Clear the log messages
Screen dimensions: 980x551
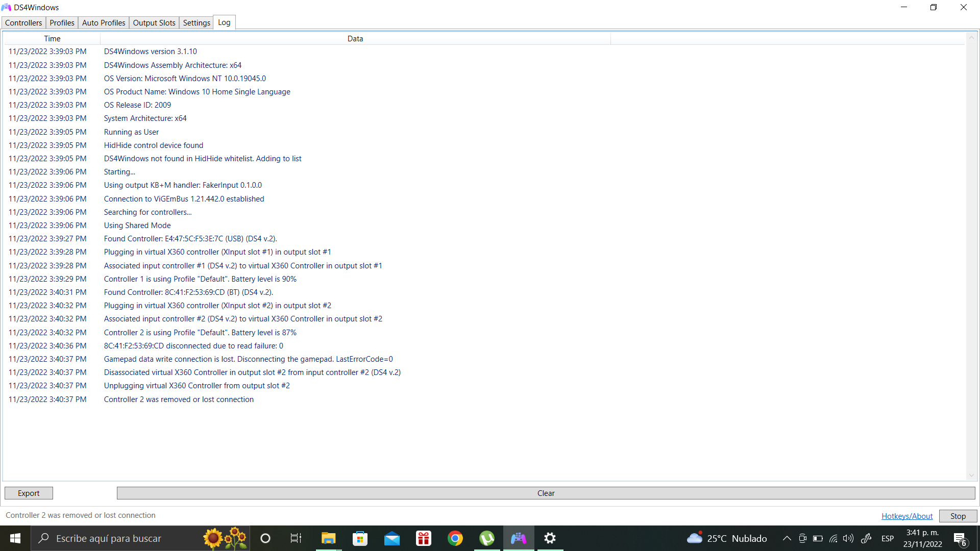[545, 493]
